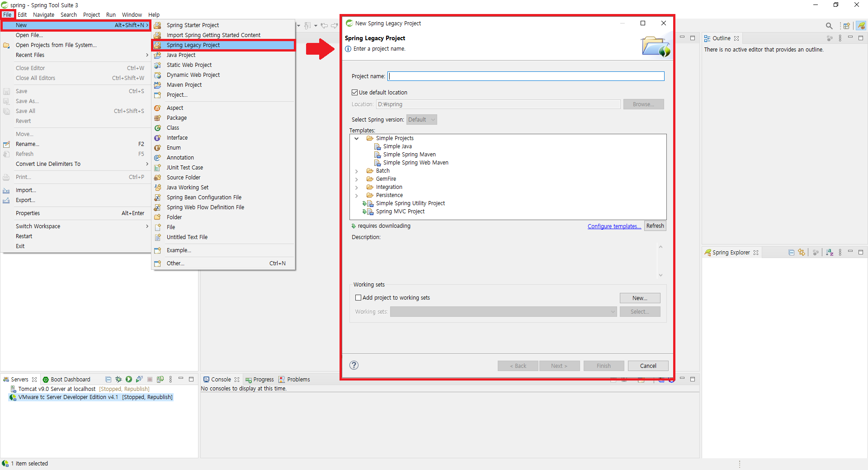This screenshot has width=868, height=470.
Task: Click the Refresh templates button
Action: 655,226
